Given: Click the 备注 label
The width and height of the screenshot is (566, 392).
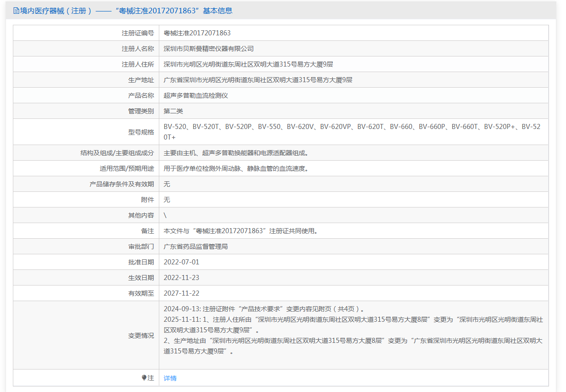Looking at the screenshot, I should (147, 231).
